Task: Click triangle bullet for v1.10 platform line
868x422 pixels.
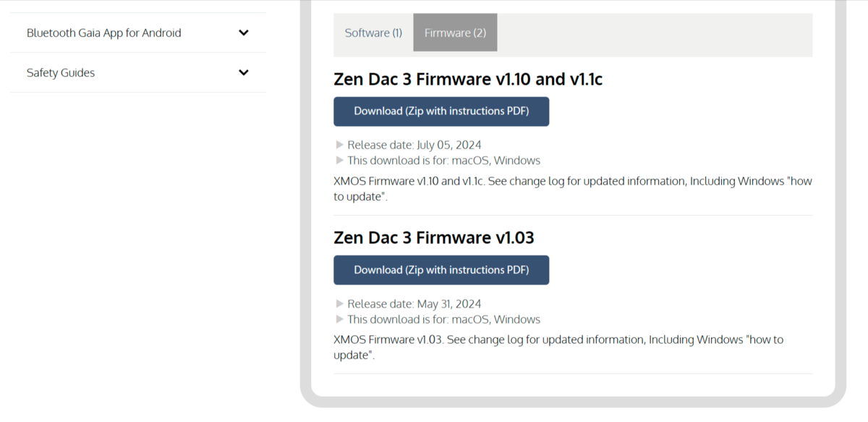Action: tap(340, 161)
